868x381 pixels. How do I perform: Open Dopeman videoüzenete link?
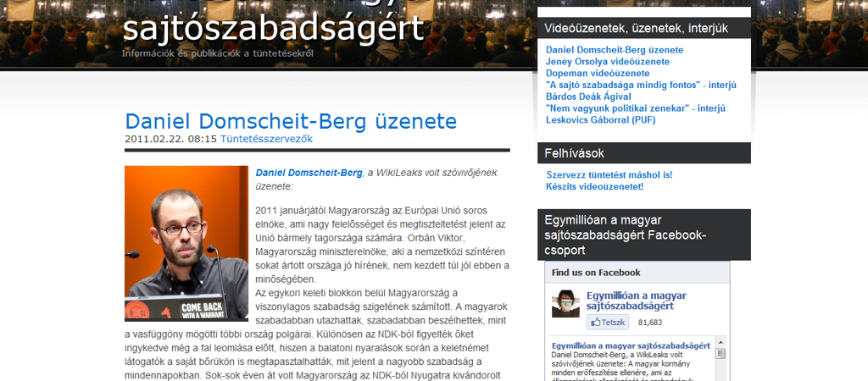pos(598,73)
